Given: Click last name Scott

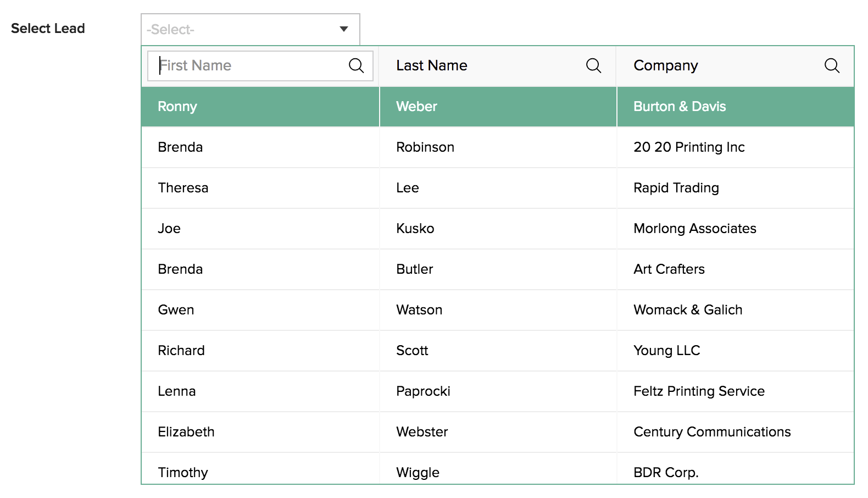Looking at the screenshot, I should pos(412,351).
